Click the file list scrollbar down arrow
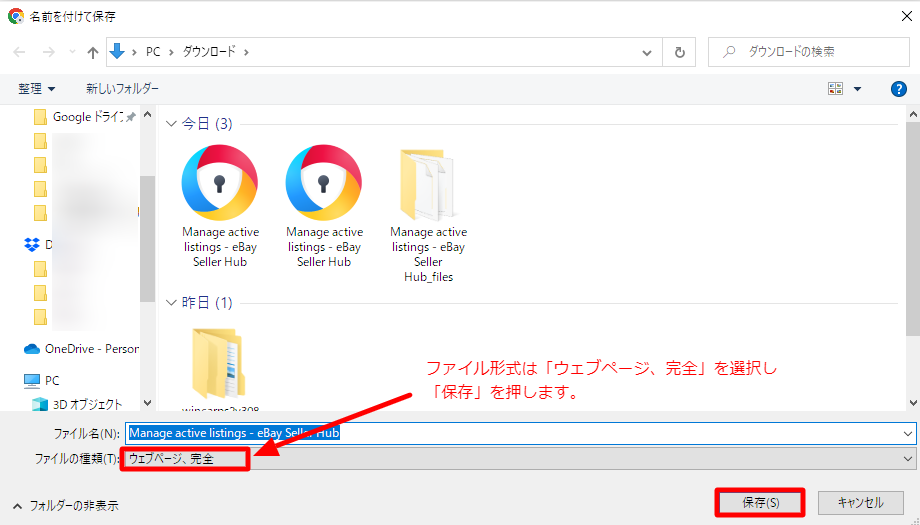This screenshot has height=525, width=920. pyautogui.click(x=914, y=403)
